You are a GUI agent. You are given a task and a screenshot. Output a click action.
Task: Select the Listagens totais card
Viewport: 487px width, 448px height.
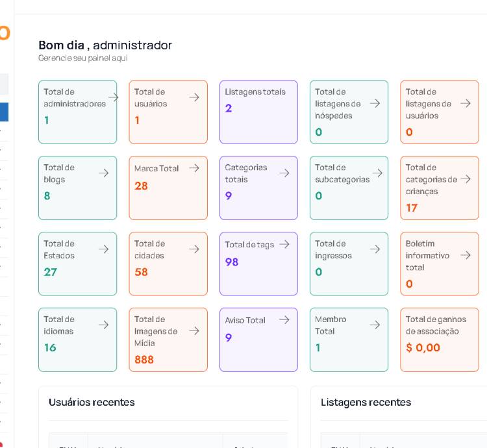click(x=258, y=112)
